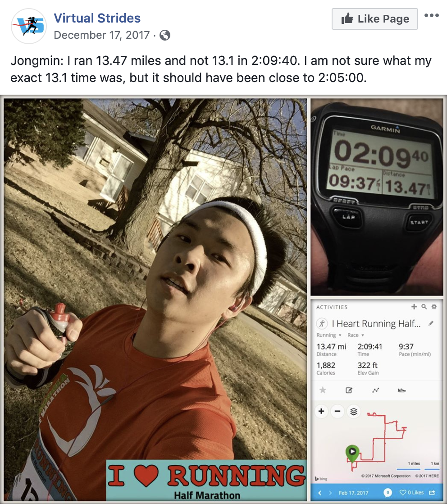This screenshot has width=447, height=504.
Task: Open the Garmin watch photo
Action: click(x=377, y=197)
